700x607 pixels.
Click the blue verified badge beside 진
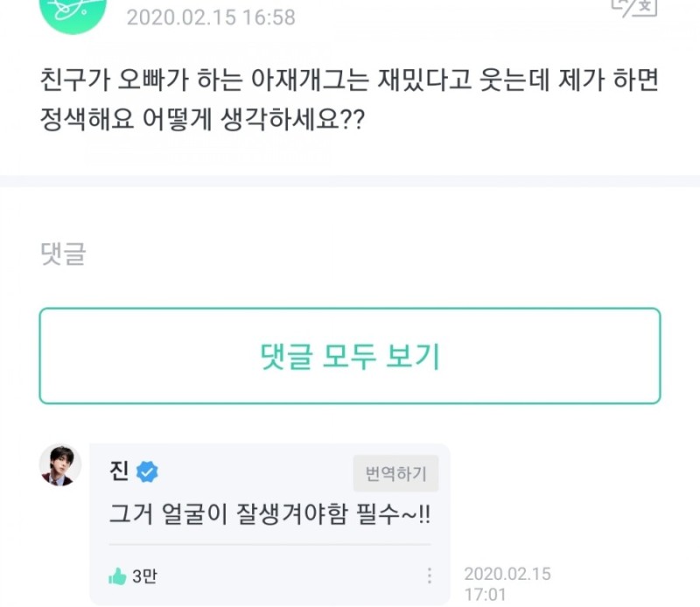pos(148,473)
